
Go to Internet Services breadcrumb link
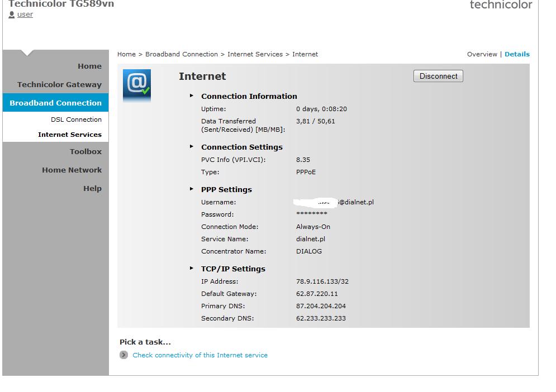click(x=255, y=54)
